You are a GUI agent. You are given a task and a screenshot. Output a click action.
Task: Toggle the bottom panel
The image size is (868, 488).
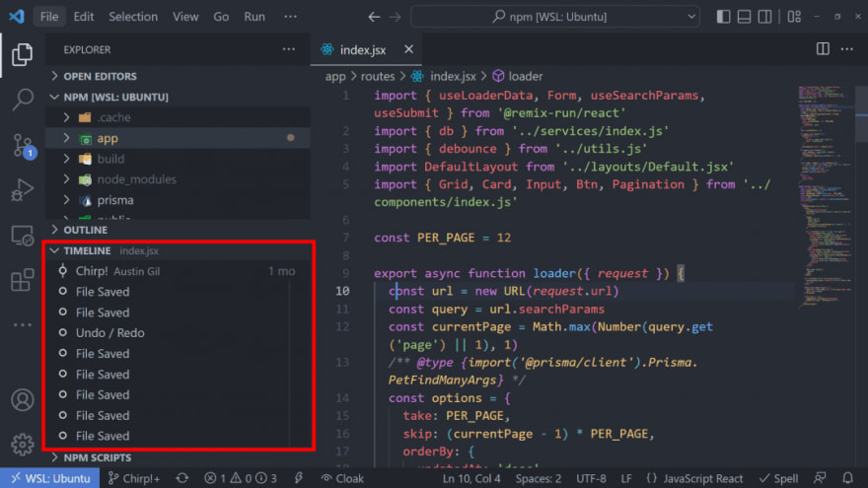point(744,17)
